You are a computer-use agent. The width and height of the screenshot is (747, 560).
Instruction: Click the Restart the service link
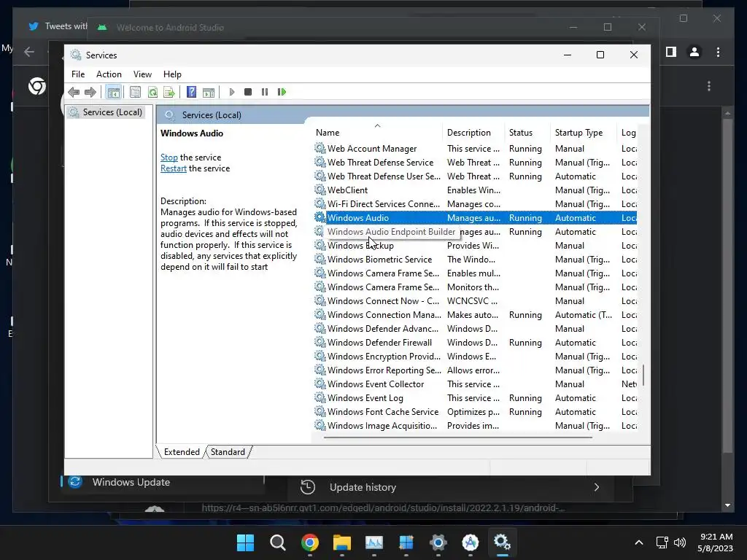click(174, 168)
